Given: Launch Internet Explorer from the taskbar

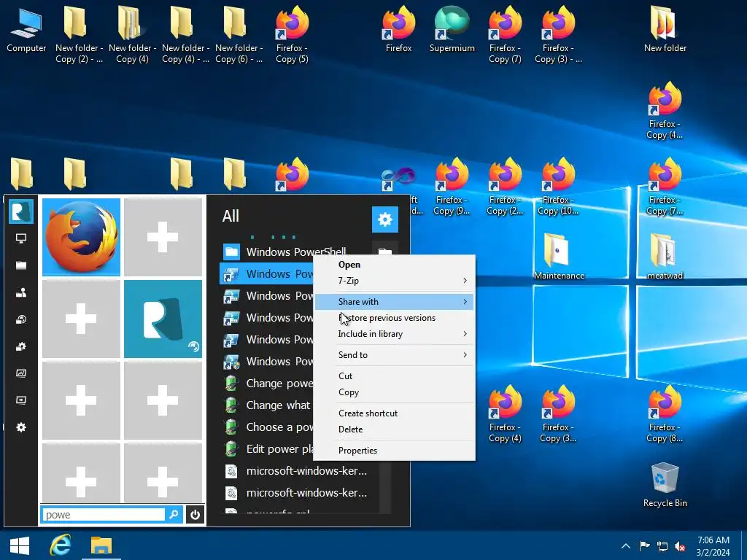Looking at the screenshot, I should [61, 545].
